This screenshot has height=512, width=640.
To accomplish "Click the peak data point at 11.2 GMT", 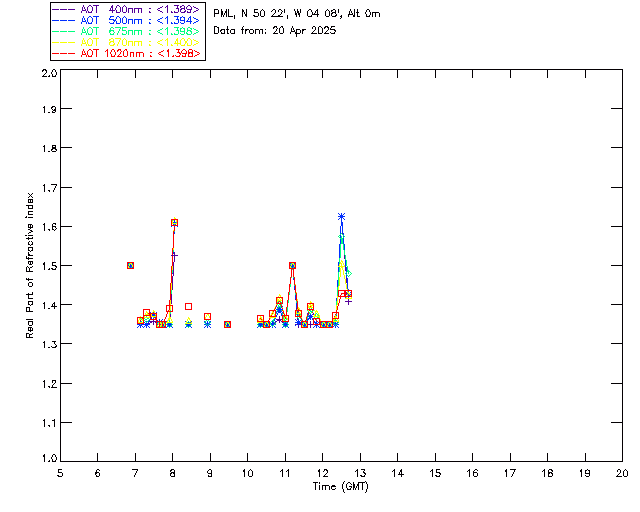I will [292, 265].
